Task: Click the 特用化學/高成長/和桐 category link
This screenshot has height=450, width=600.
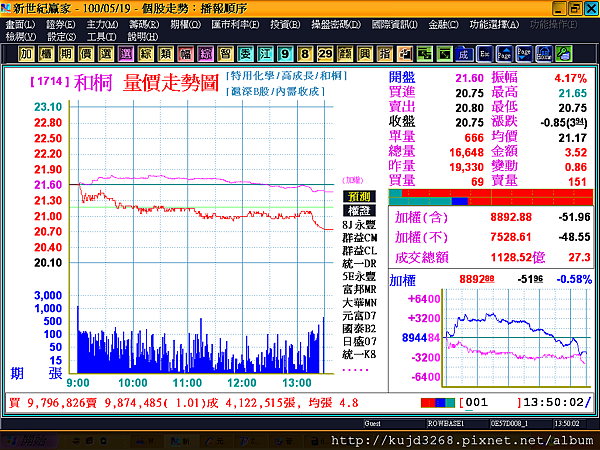Action: point(287,76)
